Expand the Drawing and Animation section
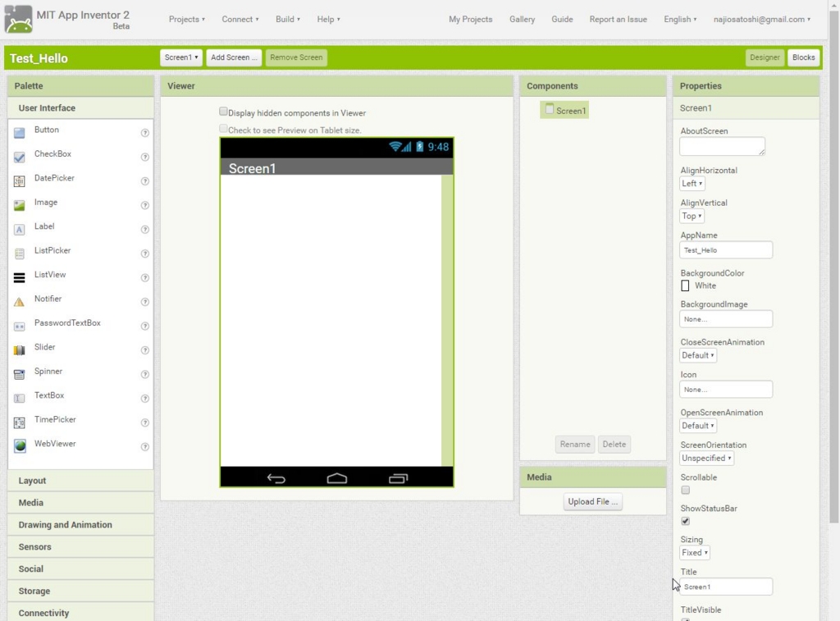Screen dimensions: 840x621 coord(81,524)
